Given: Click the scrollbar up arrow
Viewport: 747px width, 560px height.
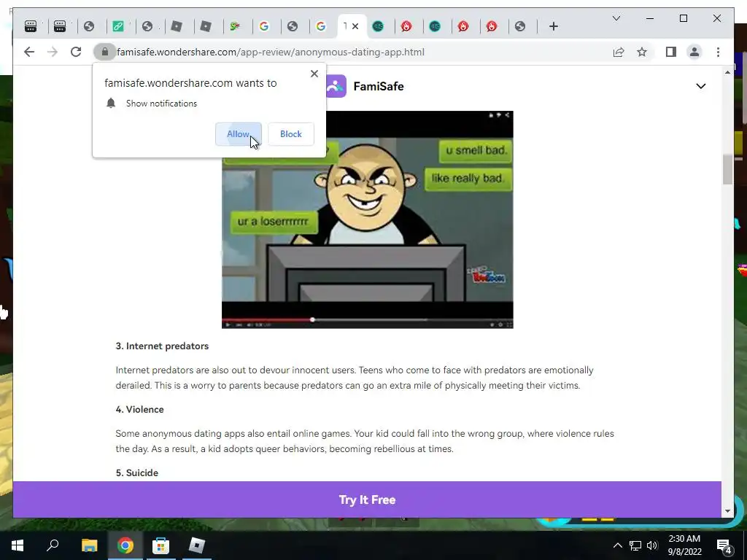Looking at the screenshot, I should coord(727,72).
